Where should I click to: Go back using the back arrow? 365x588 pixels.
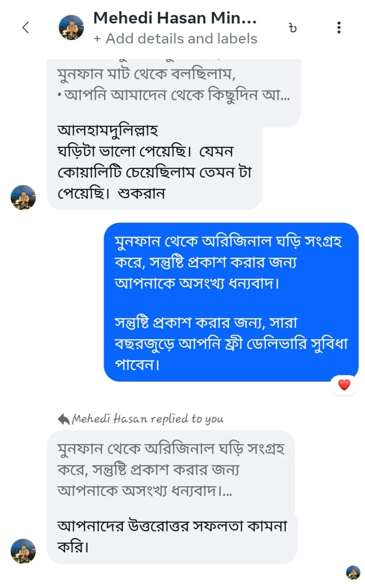pos(25,28)
